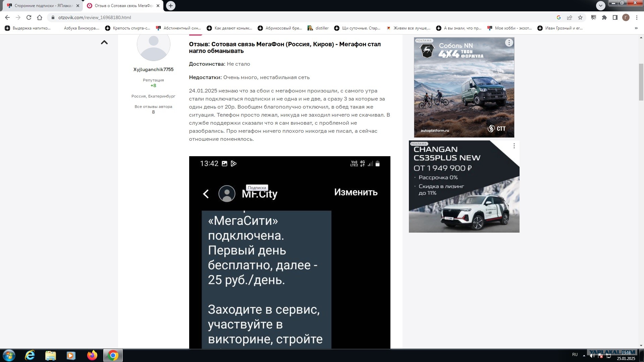Switch to the Сторонние подписки - ЯПлакал tab
This screenshot has width=644, height=362.
point(43,6)
